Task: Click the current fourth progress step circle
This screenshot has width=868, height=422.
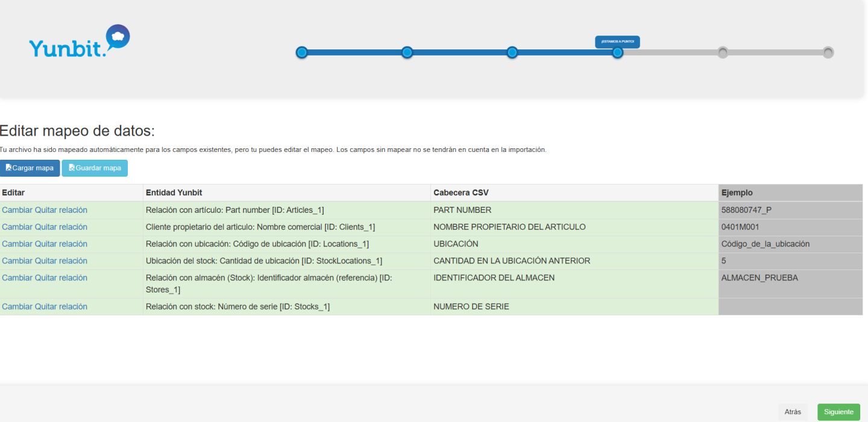Action: [617, 52]
